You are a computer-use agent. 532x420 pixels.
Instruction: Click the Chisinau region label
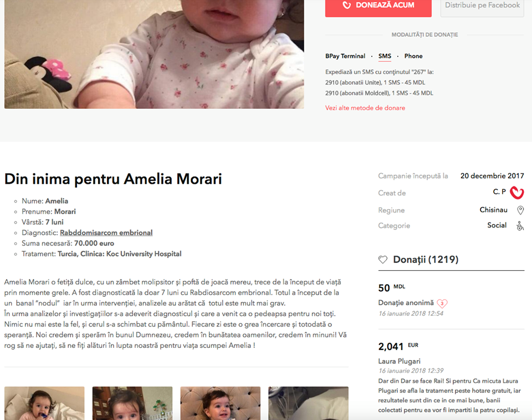coord(493,210)
